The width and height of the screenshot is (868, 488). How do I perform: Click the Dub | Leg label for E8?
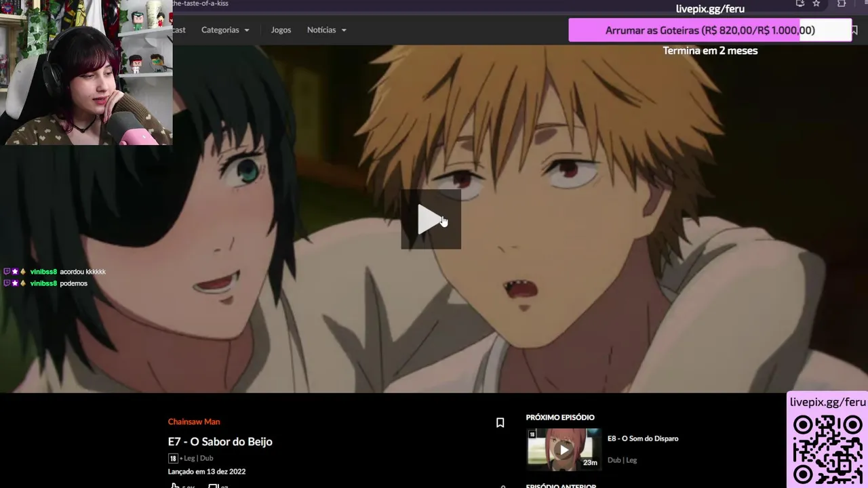pos(622,460)
